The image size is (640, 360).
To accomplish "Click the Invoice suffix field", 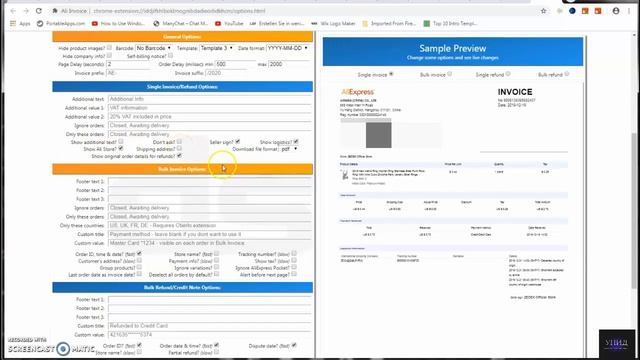I will point(226,73).
